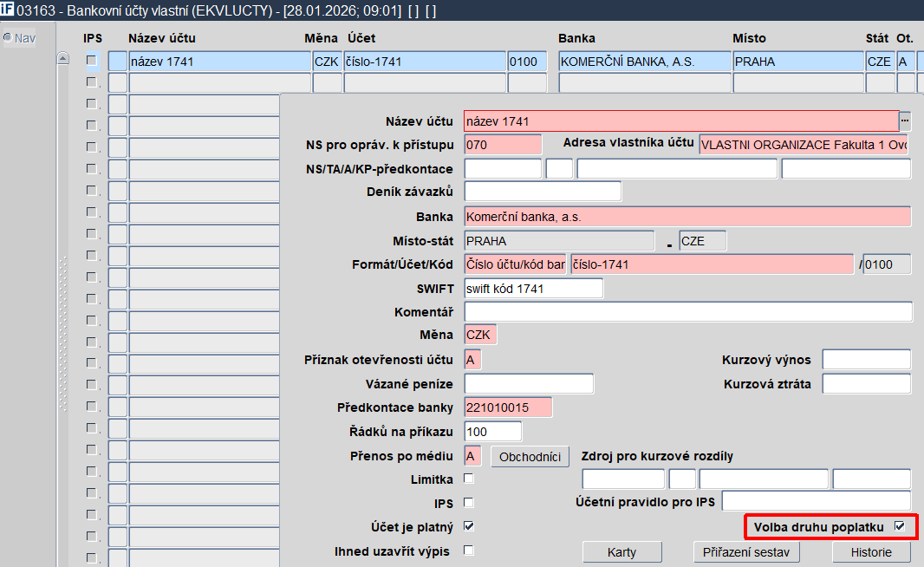Uncheck the Účet je platný checkbox
This screenshot has height=567, width=924.
coord(468,526)
